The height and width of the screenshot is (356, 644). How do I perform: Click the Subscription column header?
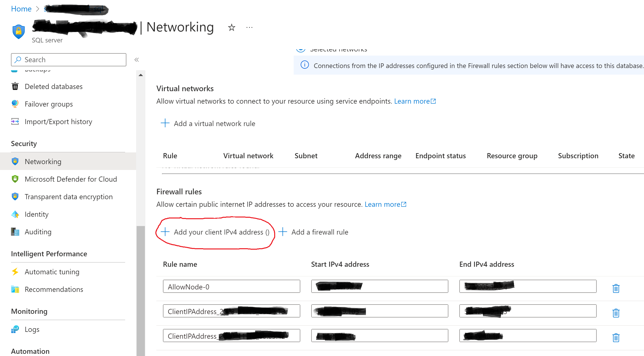pyautogui.click(x=578, y=156)
